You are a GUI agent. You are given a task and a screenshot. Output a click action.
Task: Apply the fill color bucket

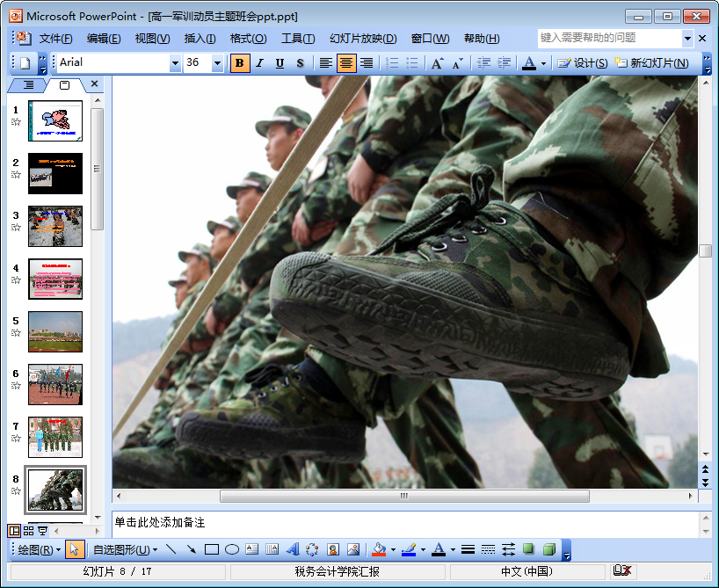coord(379,549)
